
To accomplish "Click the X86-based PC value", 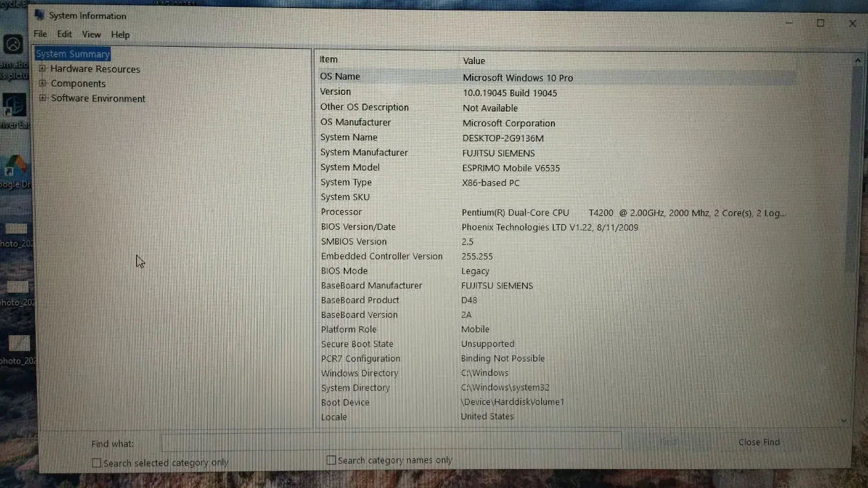I will (491, 183).
